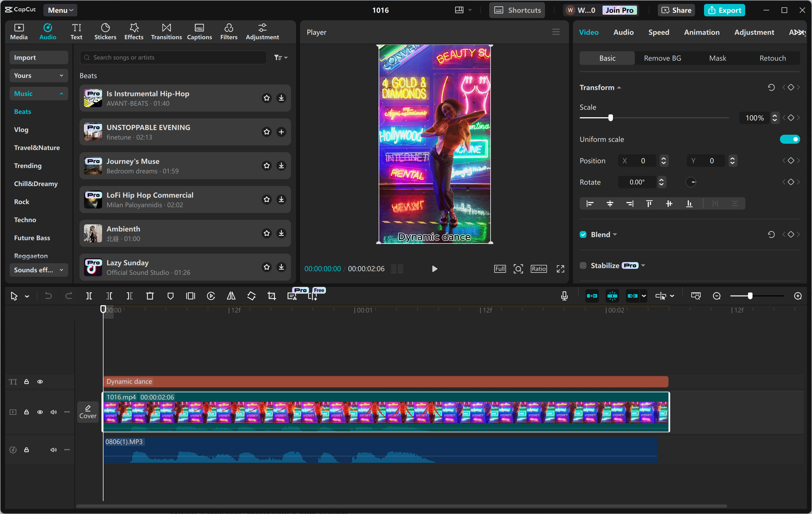Viewport: 812px width, 514px height.
Task: Click the Export button
Action: coord(724,10)
